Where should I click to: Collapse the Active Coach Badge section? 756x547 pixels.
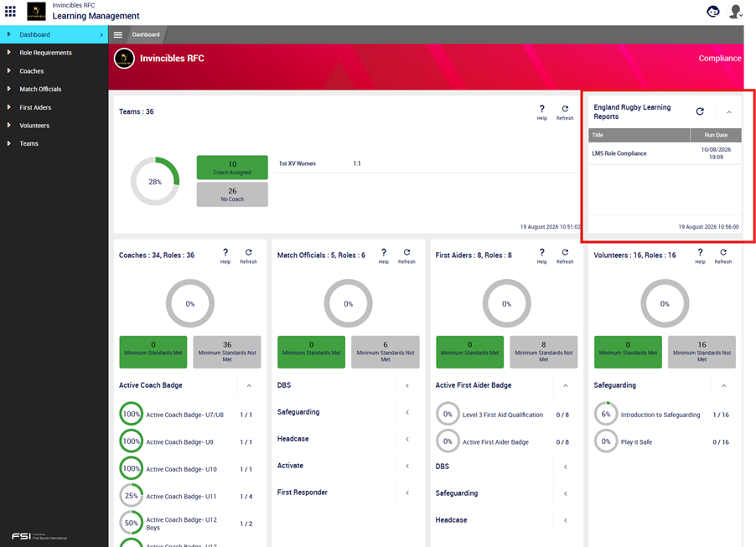[249, 385]
